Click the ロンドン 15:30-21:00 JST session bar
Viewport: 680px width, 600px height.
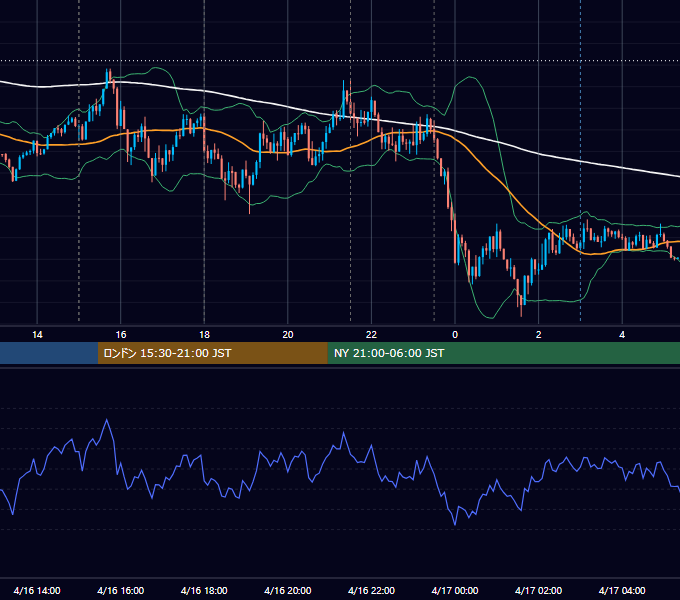click(x=212, y=353)
